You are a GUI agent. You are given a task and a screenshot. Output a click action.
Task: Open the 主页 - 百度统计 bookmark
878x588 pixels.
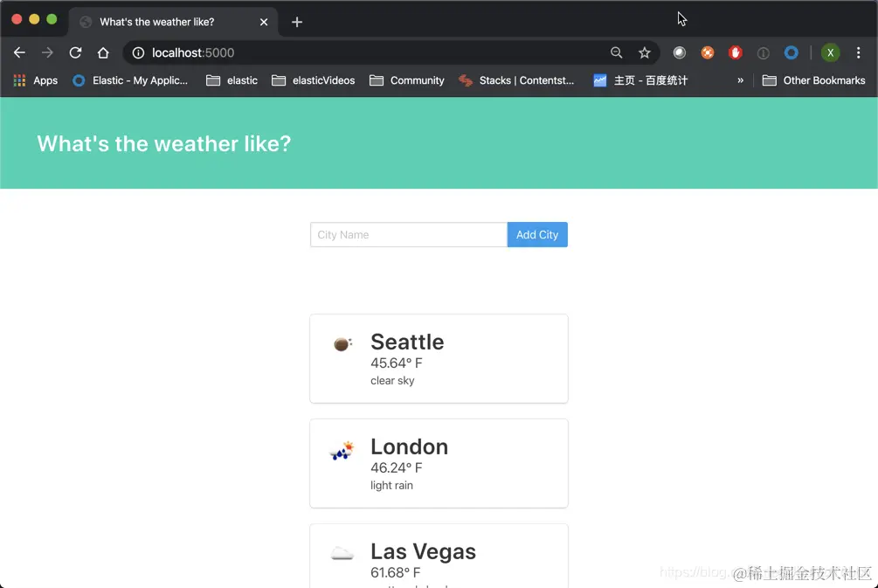[x=640, y=80]
